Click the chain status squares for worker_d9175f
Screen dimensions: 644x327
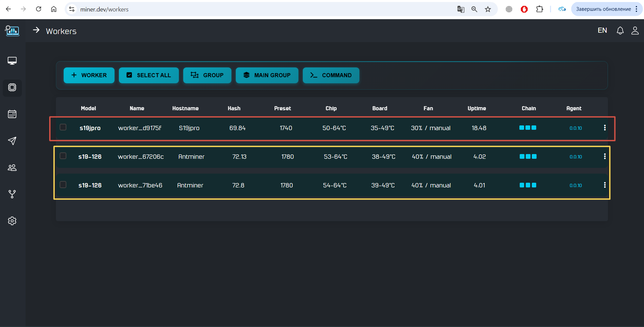[x=528, y=128]
